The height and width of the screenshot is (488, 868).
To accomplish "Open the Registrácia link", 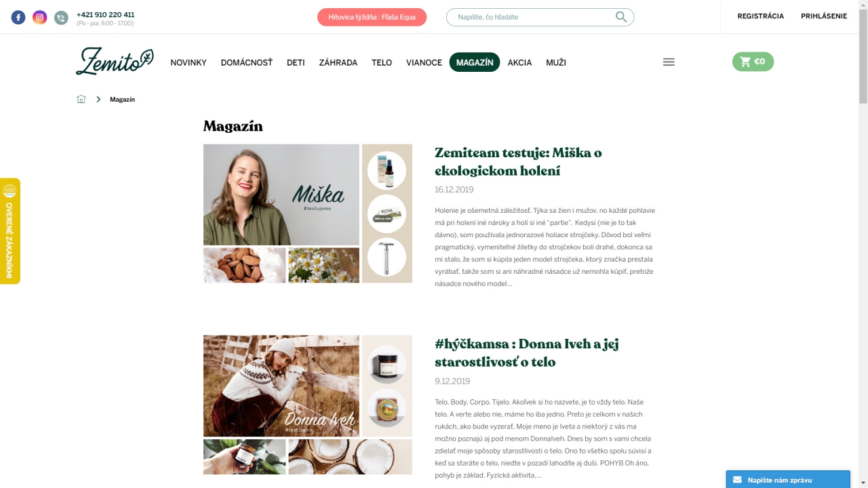I will (761, 16).
